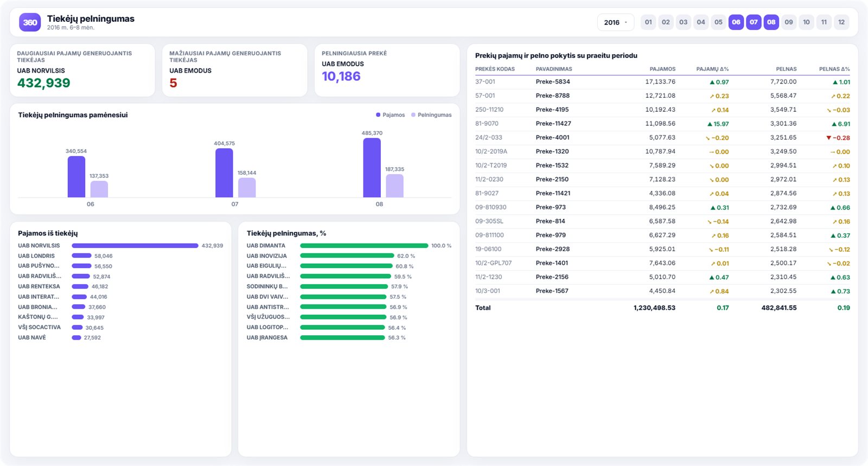Click up-triangle icon next to Preke-1567 0.73
This screenshot has width=868, height=466.
(x=833, y=292)
